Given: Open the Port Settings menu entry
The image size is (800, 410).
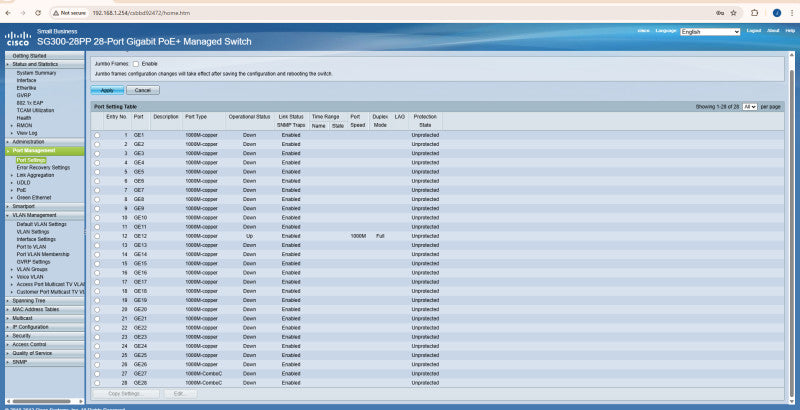Looking at the screenshot, I should [x=31, y=160].
